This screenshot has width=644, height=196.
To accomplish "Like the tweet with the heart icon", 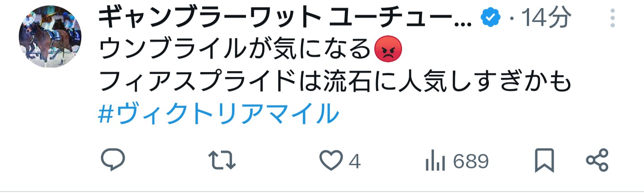I will point(331,162).
